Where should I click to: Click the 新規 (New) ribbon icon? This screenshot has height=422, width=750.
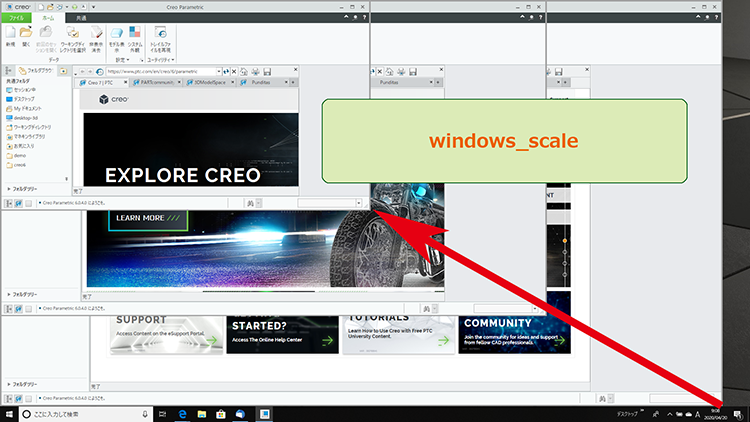point(10,33)
